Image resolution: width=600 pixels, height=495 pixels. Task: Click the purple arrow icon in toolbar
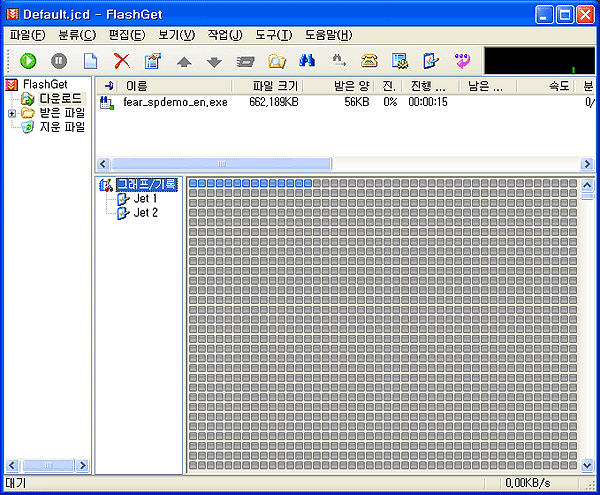(x=462, y=61)
